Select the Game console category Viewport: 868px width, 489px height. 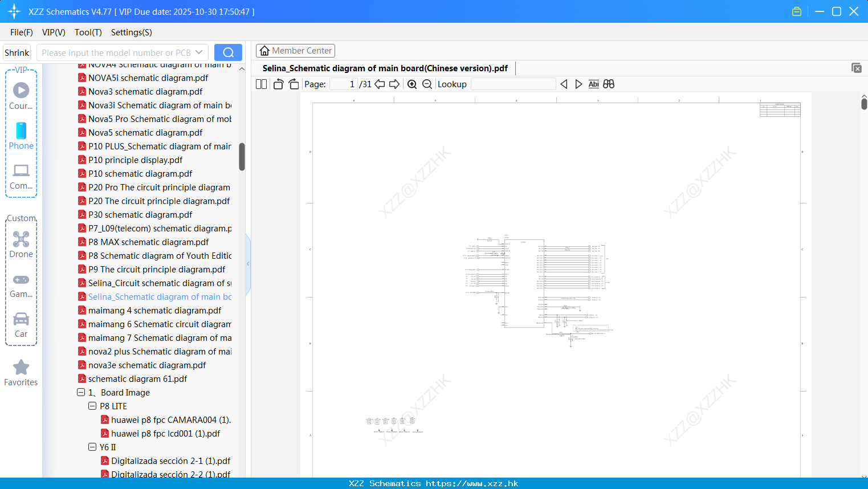[21, 285]
